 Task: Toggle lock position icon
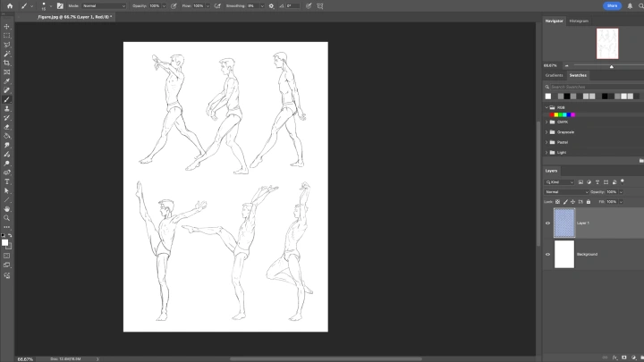pyautogui.click(x=572, y=201)
